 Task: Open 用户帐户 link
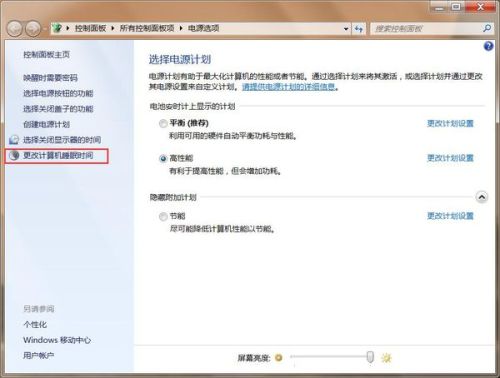(39, 356)
